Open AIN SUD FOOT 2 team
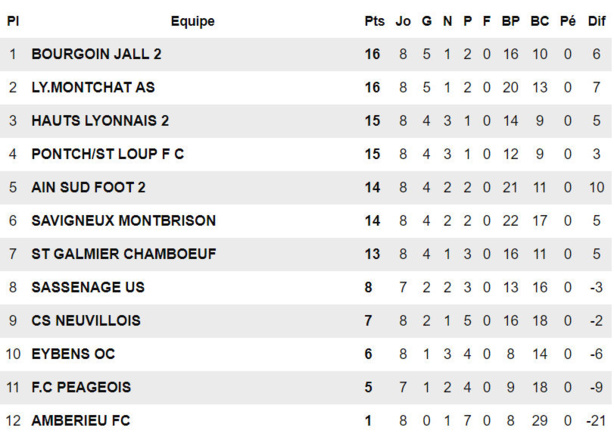The width and height of the screenshot is (614, 437). 88,187
